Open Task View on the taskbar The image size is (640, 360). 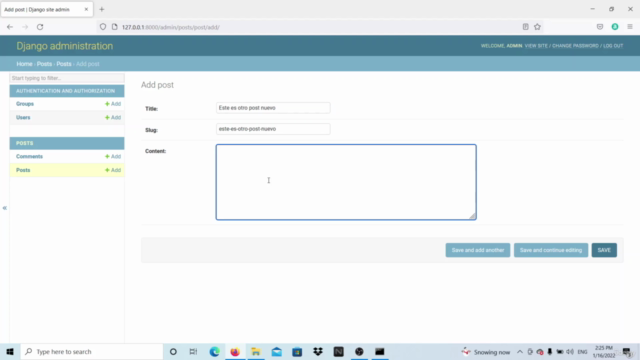(x=193, y=351)
